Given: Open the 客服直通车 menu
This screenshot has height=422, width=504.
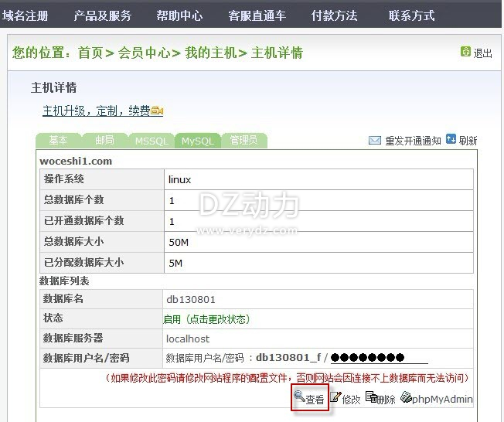Looking at the screenshot, I should pyautogui.click(x=257, y=15).
